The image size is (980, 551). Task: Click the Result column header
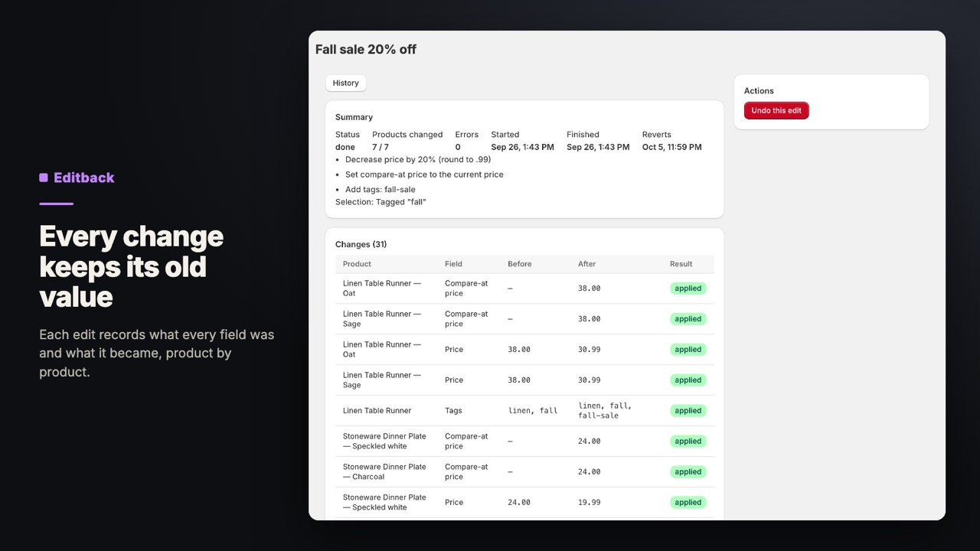[x=681, y=264]
